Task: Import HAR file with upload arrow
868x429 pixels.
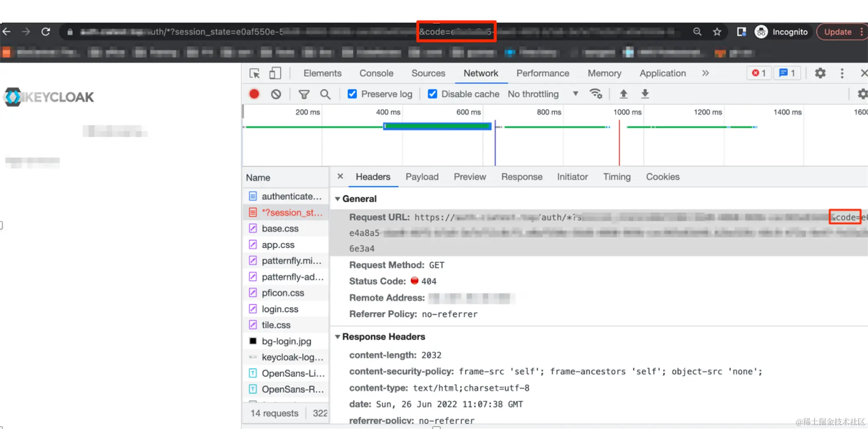Action: click(x=624, y=94)
